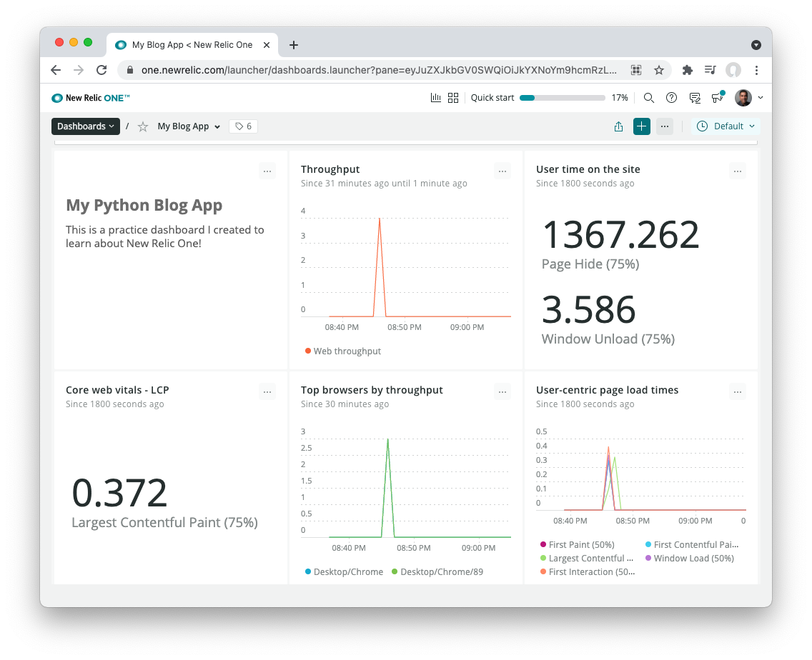Click the Quick start progress bar

point(562,98)
